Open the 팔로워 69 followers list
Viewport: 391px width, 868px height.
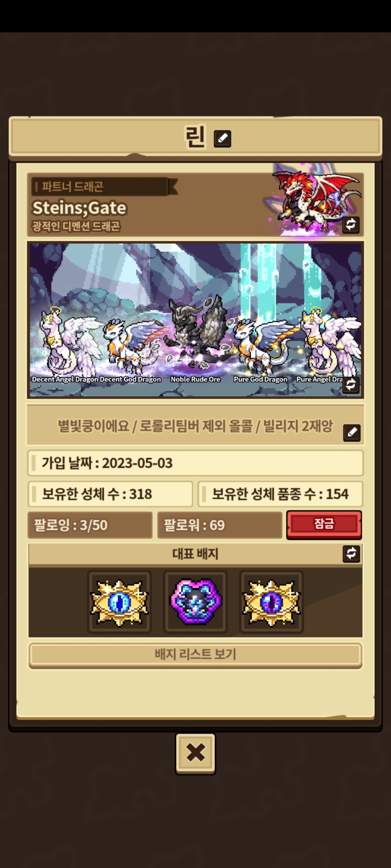[220, 525]
